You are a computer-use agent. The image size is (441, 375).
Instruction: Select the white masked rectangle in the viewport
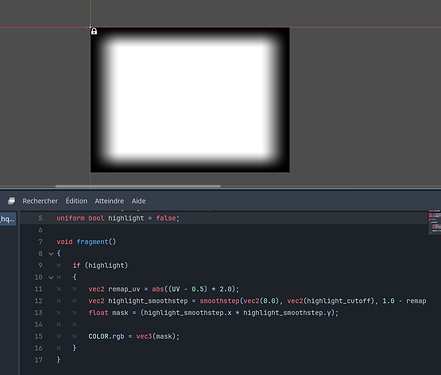click(x=190, y=100)
